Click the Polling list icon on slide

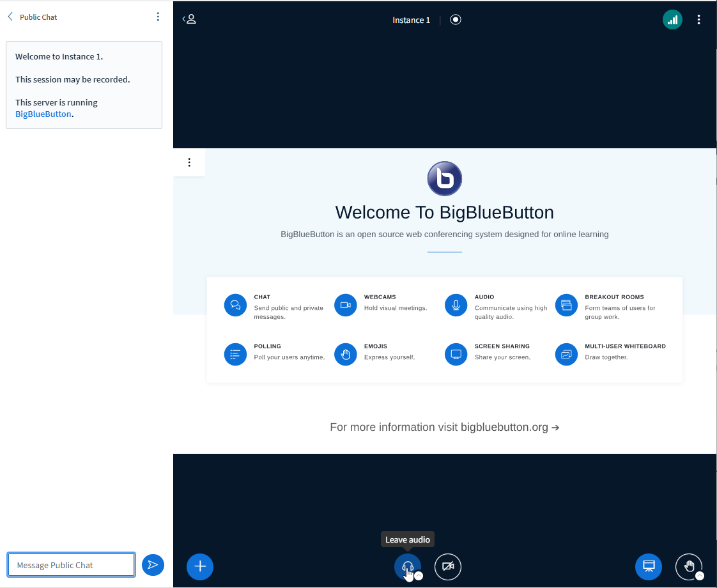coord(236,354)
